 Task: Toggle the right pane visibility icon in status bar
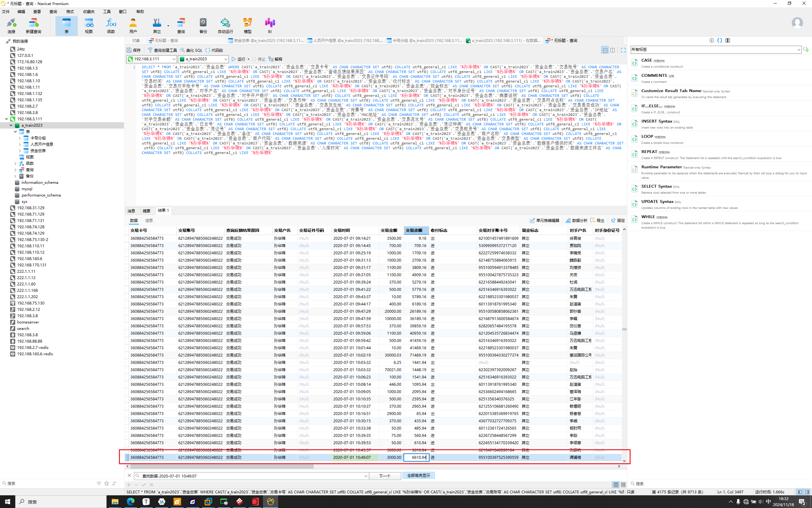click(807, 492)
